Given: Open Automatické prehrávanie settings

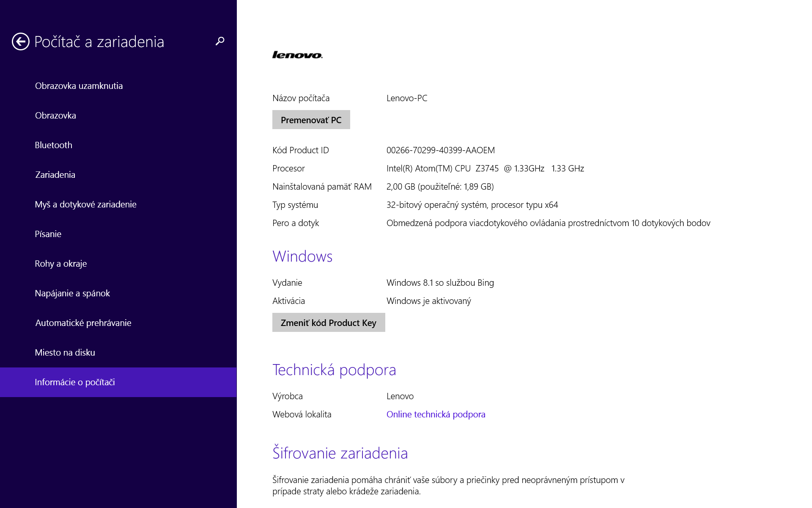Looking at the screenshot, I should tap(118, 323).
